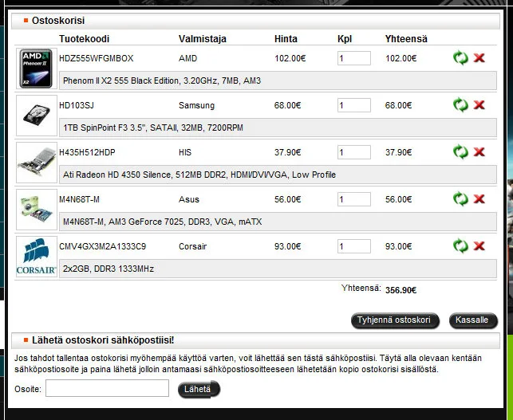Click green refresh icon for AMD HDZ555WFGMBOX row
Image resolution: width=513 pixels, height=420 pixels.
[460, 58]
